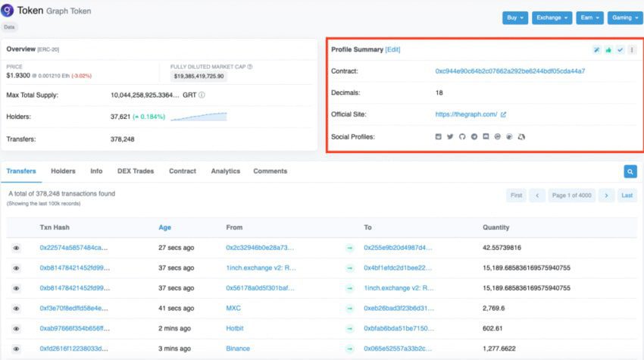
Task: Click the external link icon beside thegraph.com
Action: click(503, 114)
